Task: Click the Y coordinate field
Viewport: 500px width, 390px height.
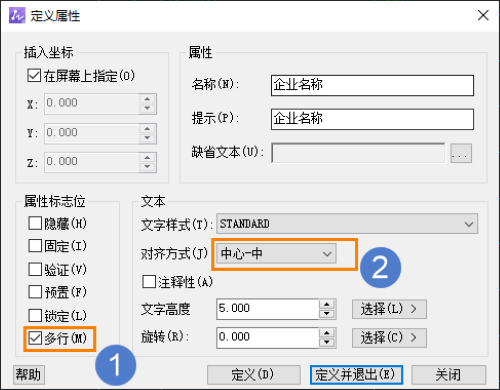Action: click(92, 133)
